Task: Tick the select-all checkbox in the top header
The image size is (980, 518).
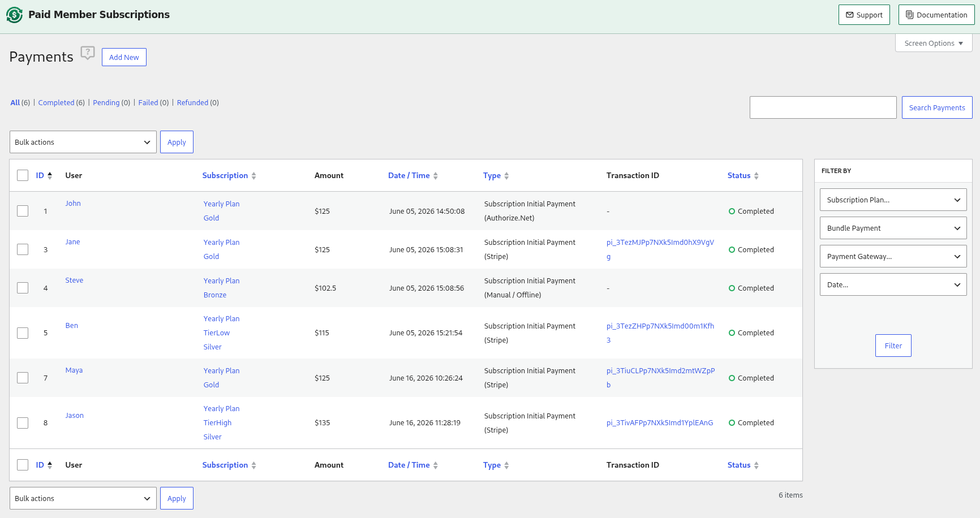Action: click(x=23, y=175)
